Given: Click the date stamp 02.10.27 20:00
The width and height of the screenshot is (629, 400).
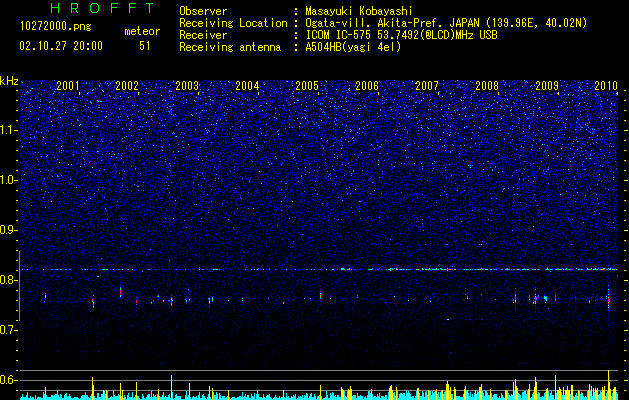Looking at the screenshot, I should pos(61,46).
